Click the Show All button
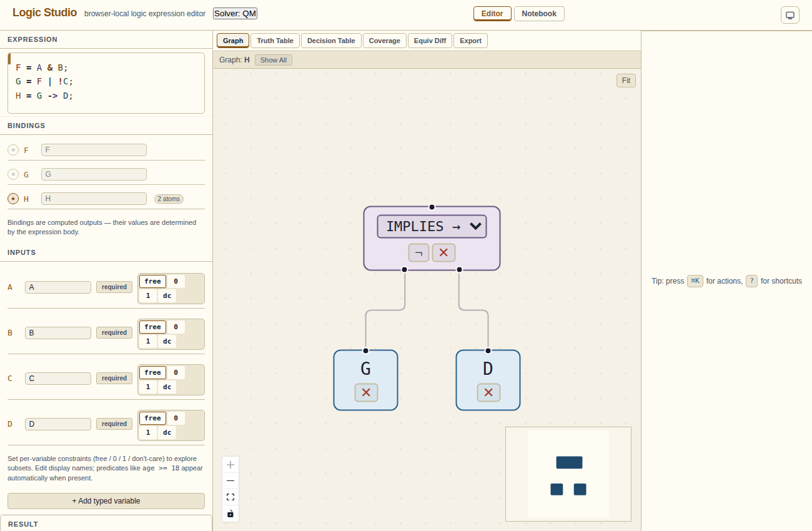The width and height of the screenshot is (812, 531). (274, 60)
